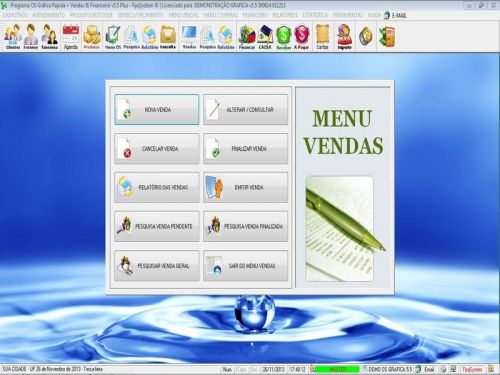Click the date 26/11/2013 in status bar

point(273,369)
